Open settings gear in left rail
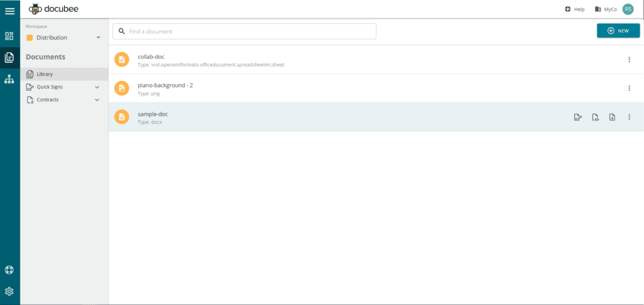Image resolution: width=644 pixels, height=305 pixels. (9, 292)
